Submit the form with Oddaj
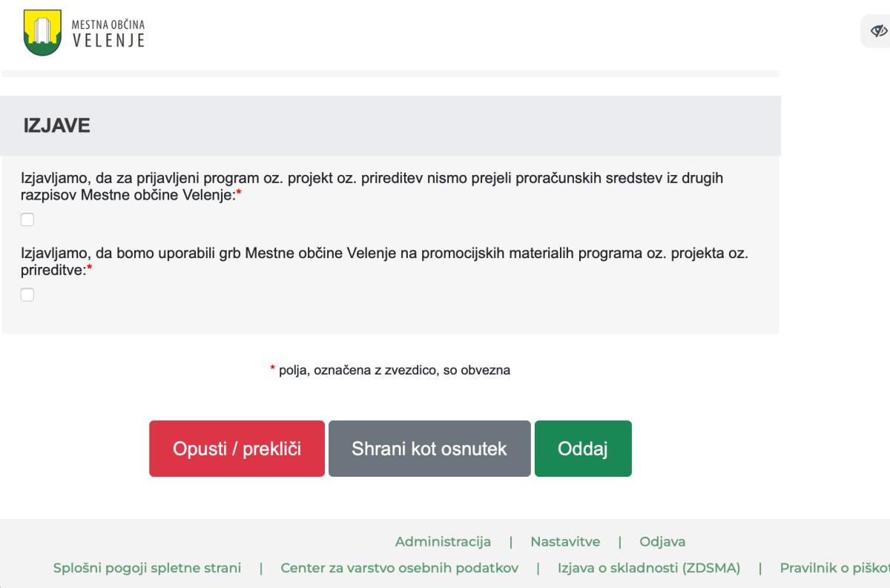 tap(583, 449)
